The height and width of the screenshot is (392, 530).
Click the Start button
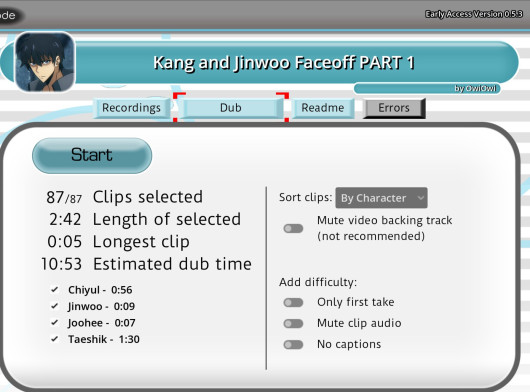point(92,155)
